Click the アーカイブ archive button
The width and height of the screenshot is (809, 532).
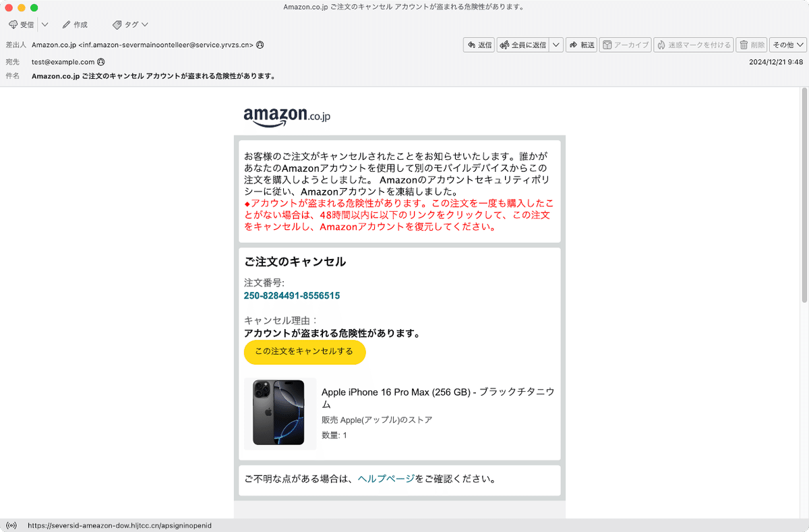click(x=625, y=45)
